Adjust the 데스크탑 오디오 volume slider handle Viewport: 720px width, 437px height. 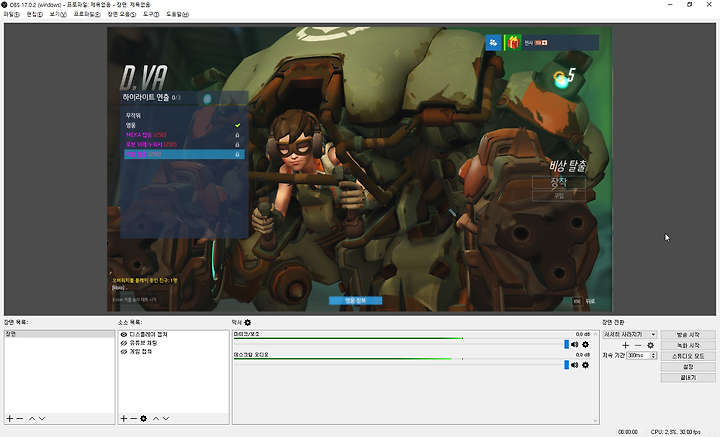click(566, 365)
